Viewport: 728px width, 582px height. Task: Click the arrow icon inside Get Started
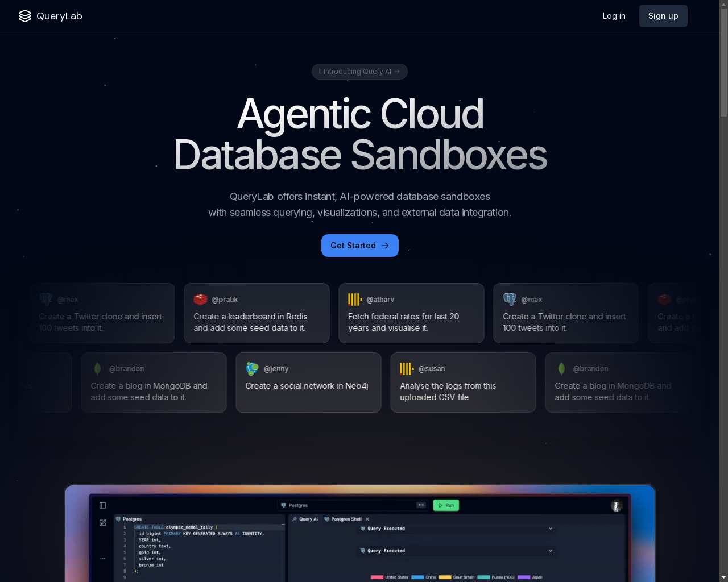[385, 246]
